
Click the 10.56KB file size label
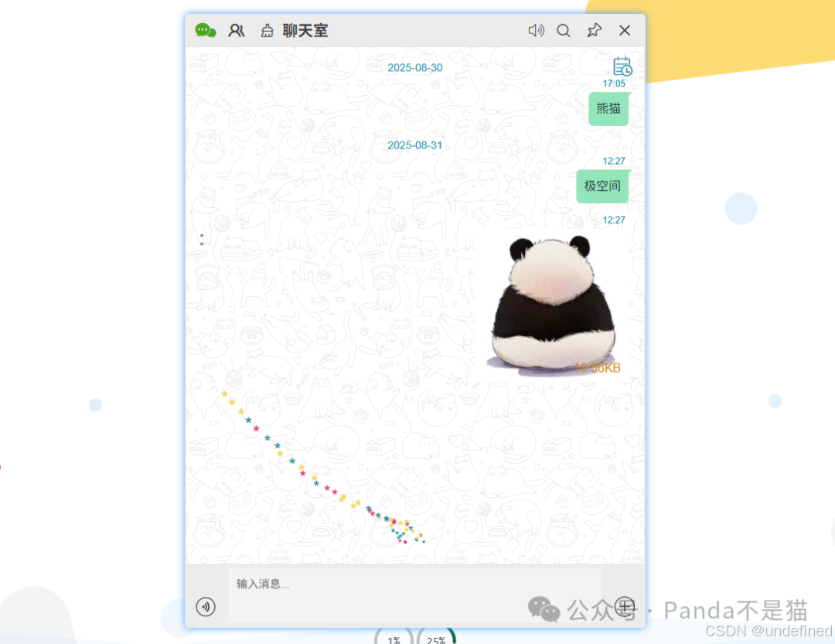(598, 368)
